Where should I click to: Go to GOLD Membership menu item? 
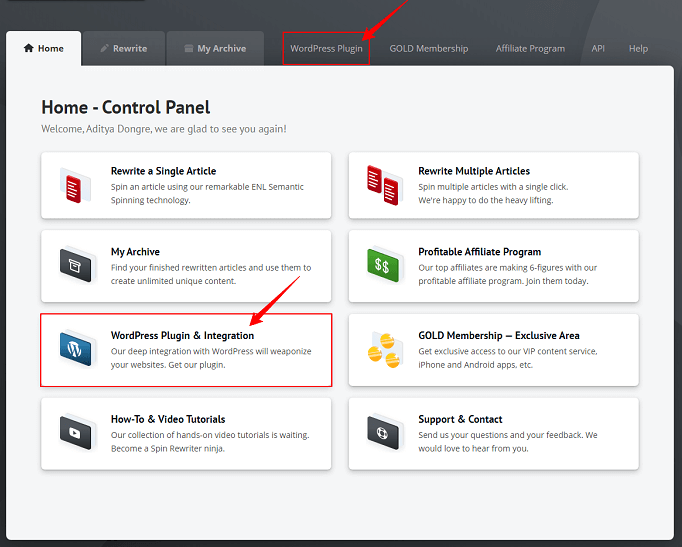click(x=429, y=48)
